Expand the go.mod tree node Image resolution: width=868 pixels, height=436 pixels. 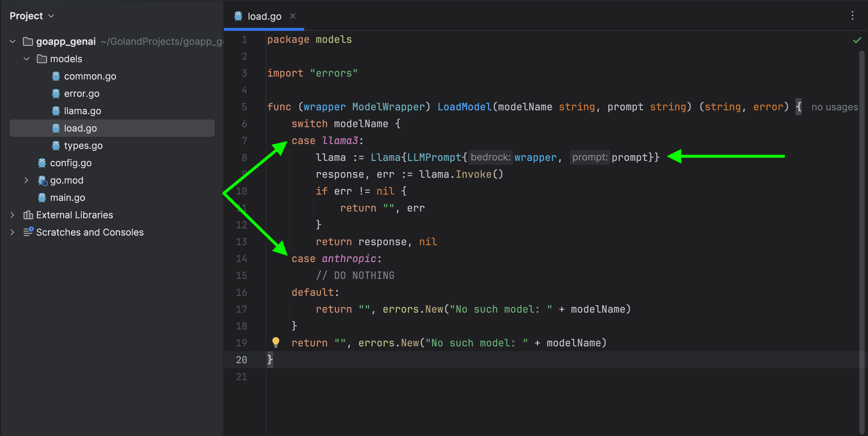click(x=26, y=180)
